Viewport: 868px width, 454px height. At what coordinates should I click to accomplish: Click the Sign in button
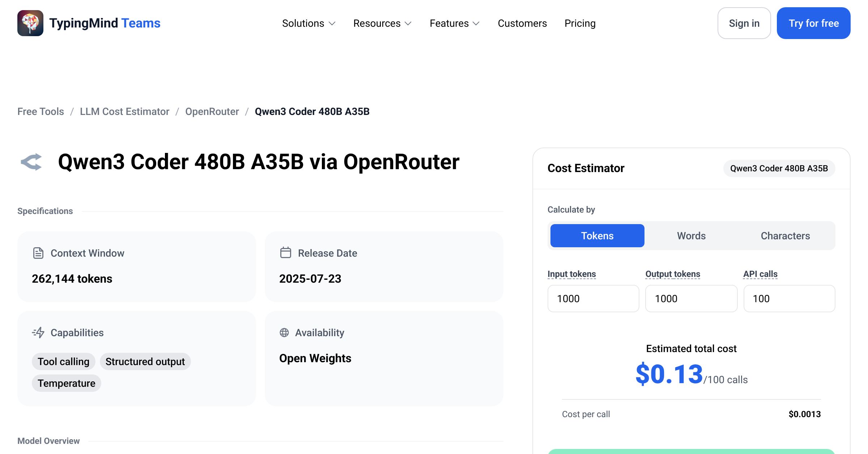coord(744,23)
